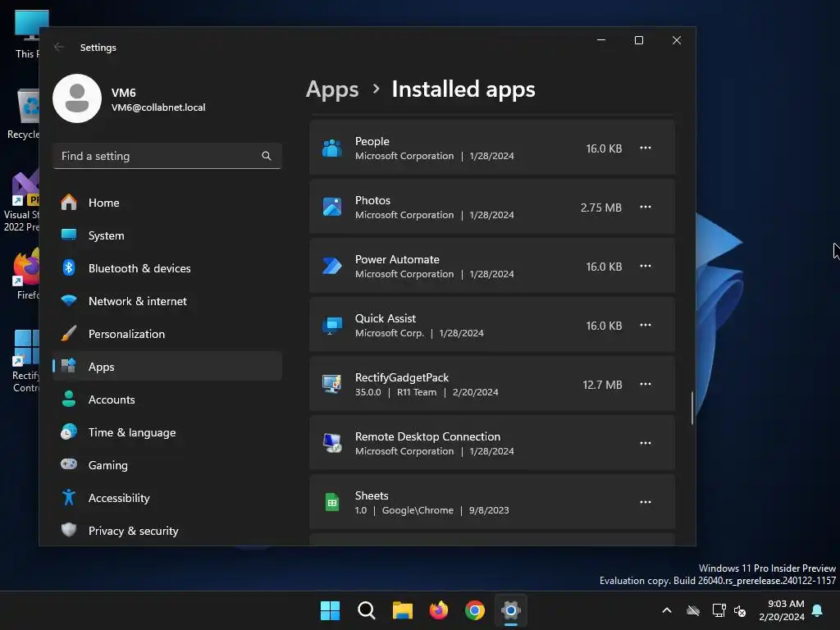Open System settings in sidebar
840x630 pixels.
coord(167,235)
